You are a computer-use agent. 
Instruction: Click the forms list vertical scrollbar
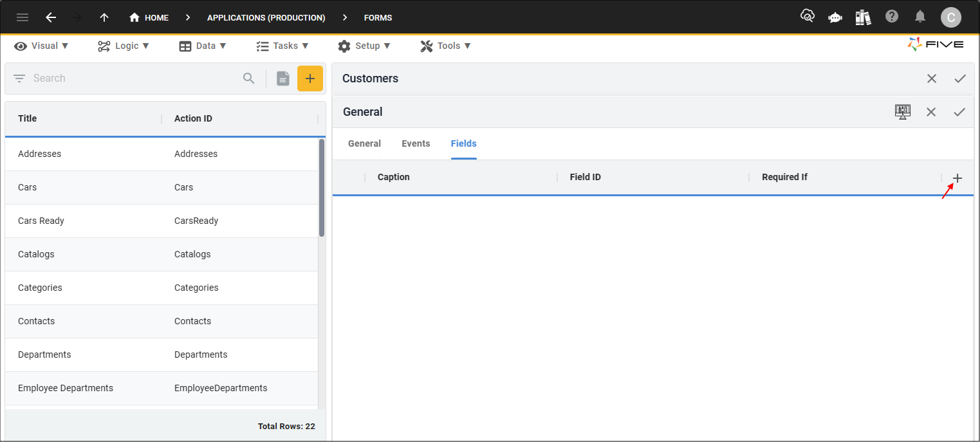pos(322,188)
